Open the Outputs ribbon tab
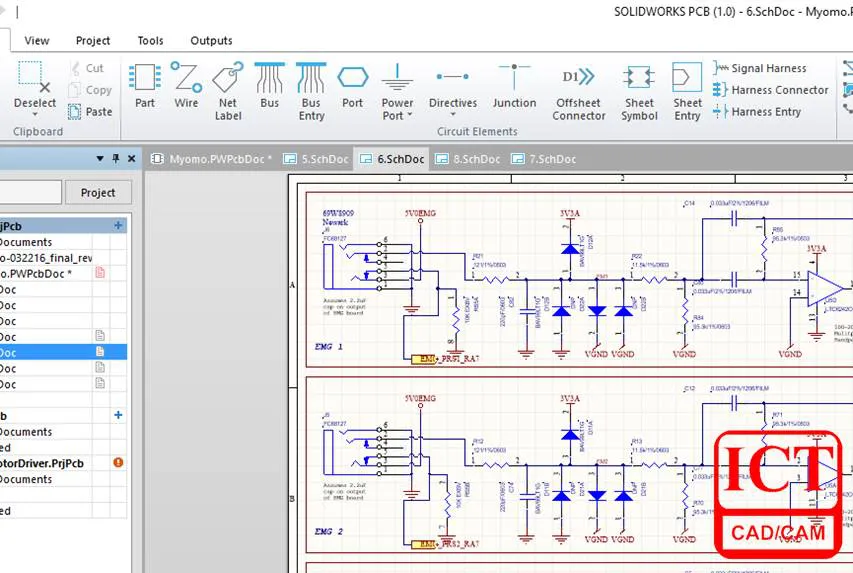Viewport: 853px width, 573px height. pyautogui.click(x=211, y=40)
